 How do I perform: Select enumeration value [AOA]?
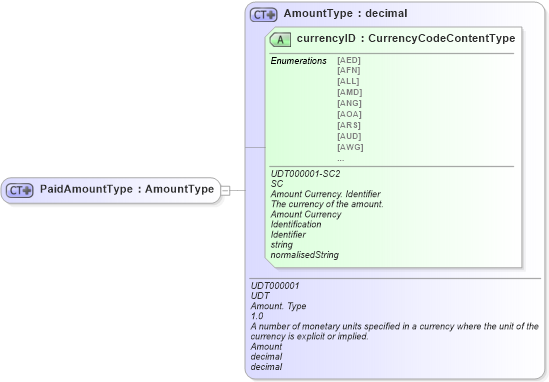(349, 114)
